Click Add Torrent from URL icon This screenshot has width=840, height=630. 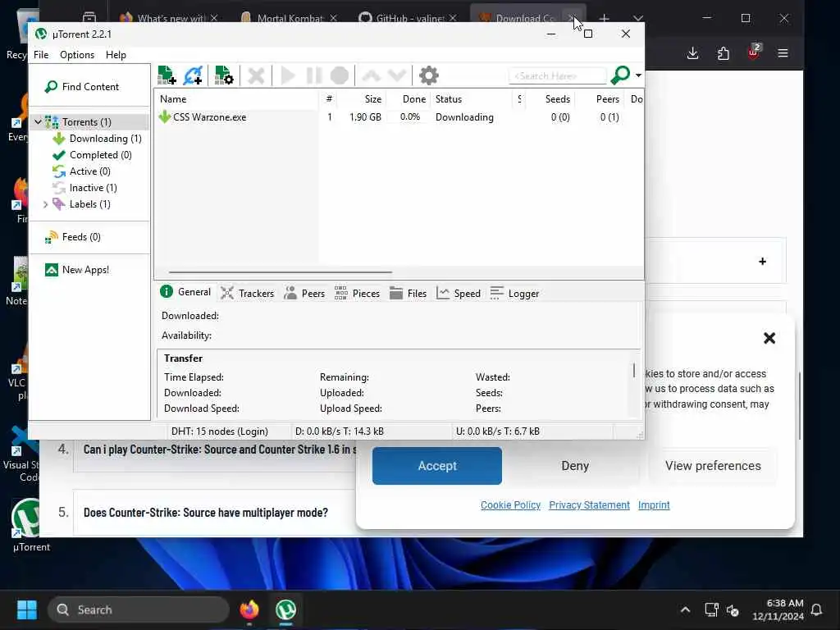click(x=193, y=75)
